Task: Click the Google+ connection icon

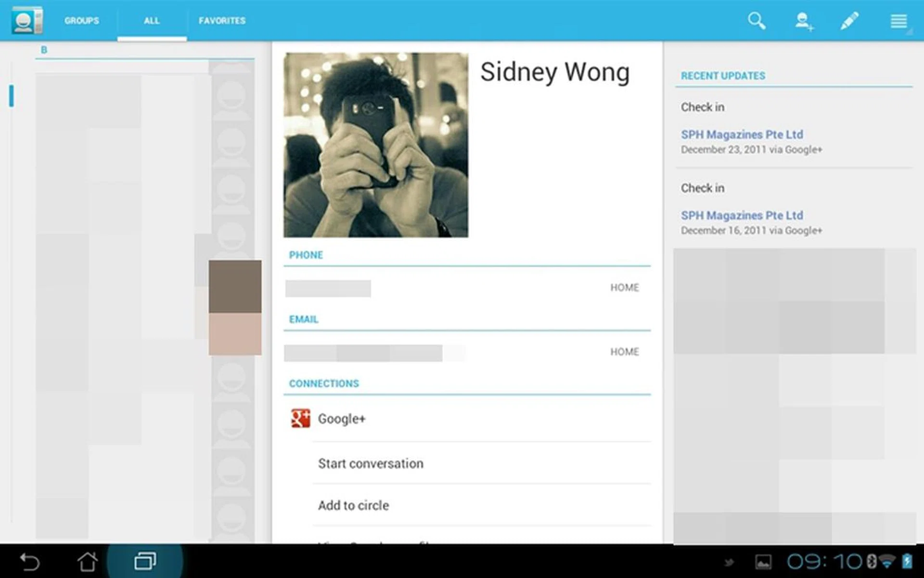Action: point(301,419)
